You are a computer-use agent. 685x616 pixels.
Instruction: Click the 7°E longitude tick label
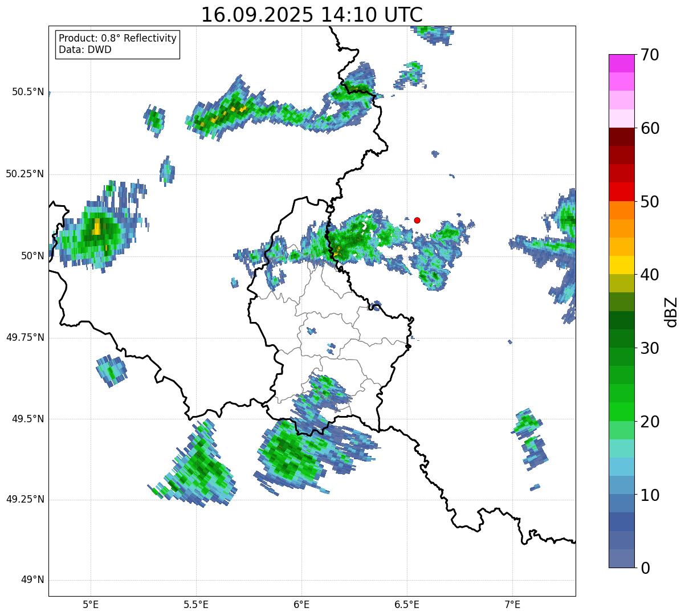[x=512, y=604]
